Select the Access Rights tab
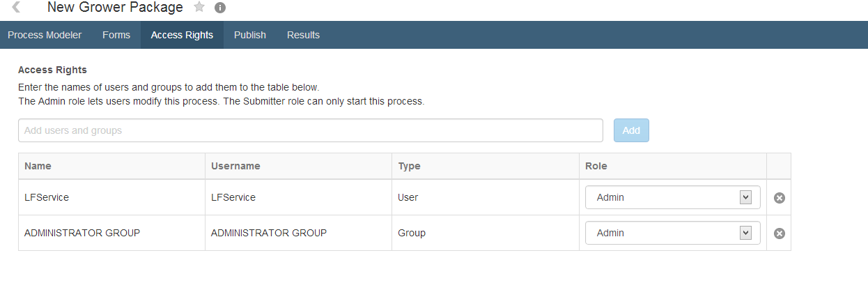Image resolution: width=868 pixels, height=283 pixels. (x=182, y=35)
